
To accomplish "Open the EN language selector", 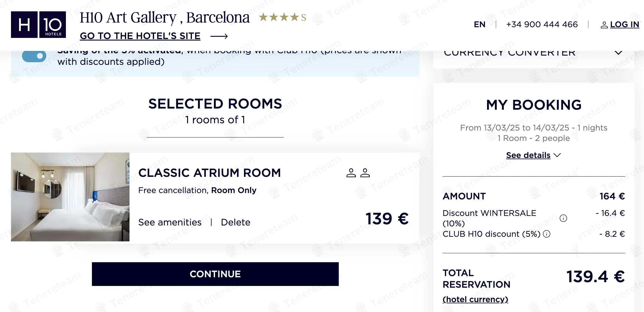I will [480, 25].
